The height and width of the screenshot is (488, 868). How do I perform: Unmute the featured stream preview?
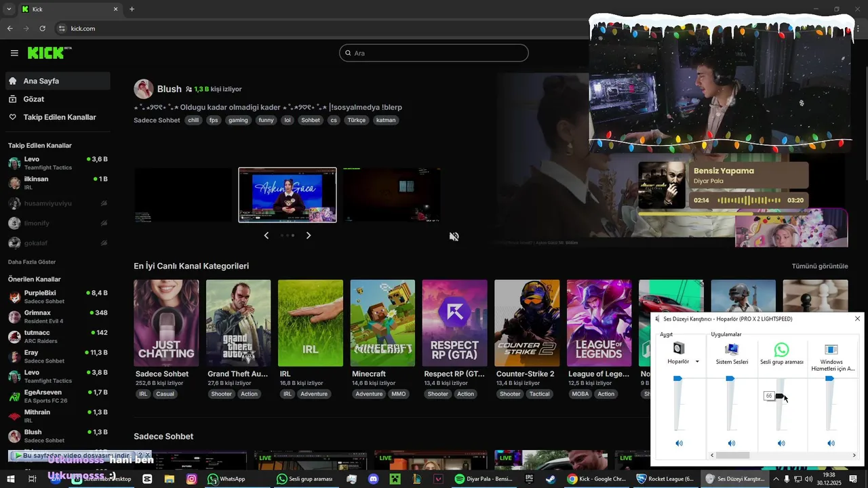(454, 237)
